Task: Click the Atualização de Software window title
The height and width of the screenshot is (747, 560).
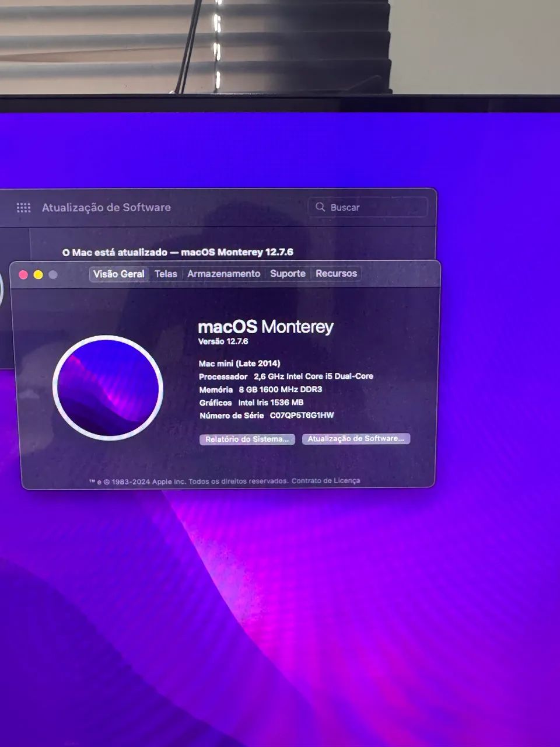Action: 106,208
